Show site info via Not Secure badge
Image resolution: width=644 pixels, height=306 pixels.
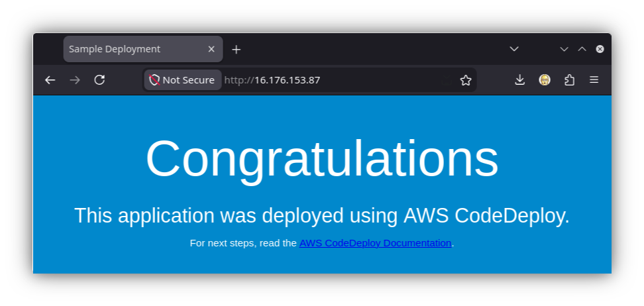[183, 80]
